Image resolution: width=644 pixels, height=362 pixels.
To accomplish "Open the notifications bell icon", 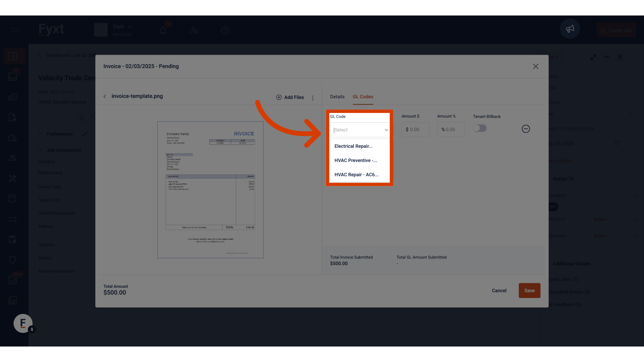I will click(163, 31).
